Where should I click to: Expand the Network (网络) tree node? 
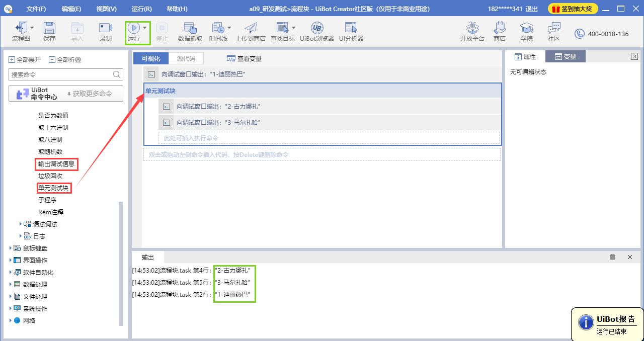click(11, 320)
